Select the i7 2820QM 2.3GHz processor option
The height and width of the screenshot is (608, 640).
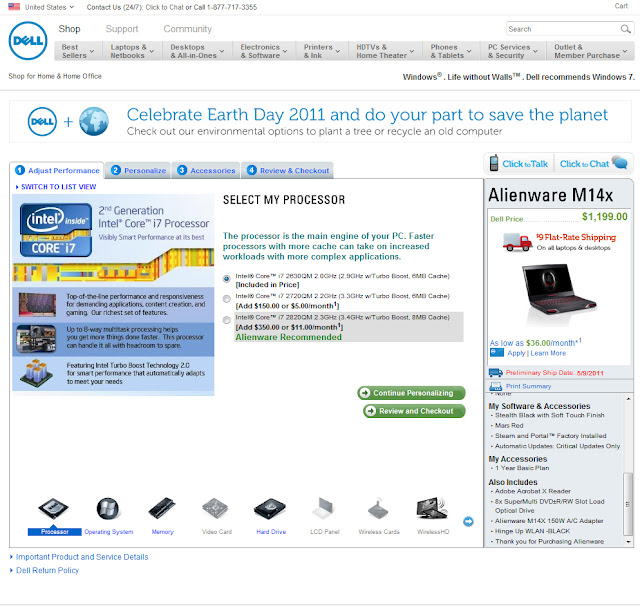(227, 320)
